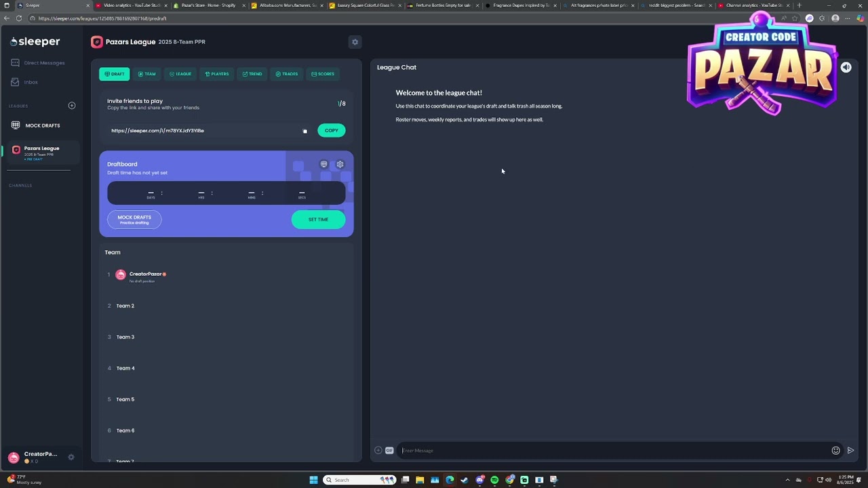Open the league settings gear icon
This screenshot has width=868, height=488.
[x=355, y=42]
